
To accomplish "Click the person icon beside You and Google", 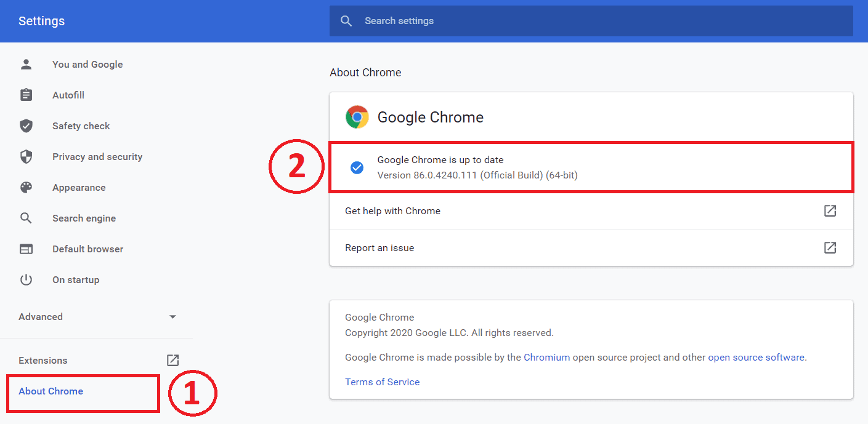I will click(x=26, y=64).
